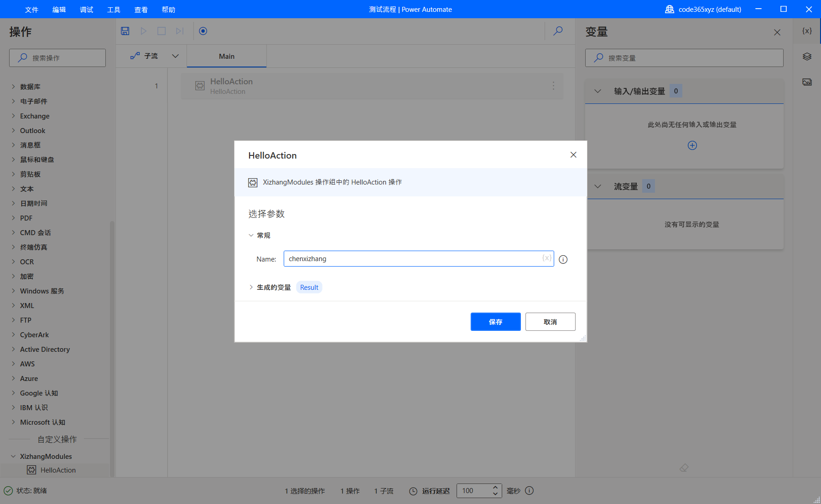Click the run delay value field

click(x=474, y=491)
